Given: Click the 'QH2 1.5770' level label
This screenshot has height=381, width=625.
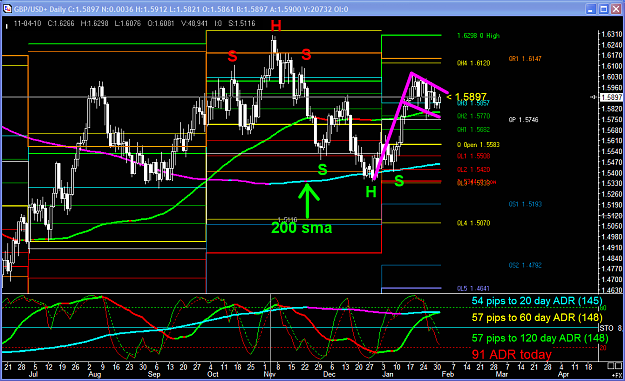Looking at the screenshot, I should coord(473,116).
